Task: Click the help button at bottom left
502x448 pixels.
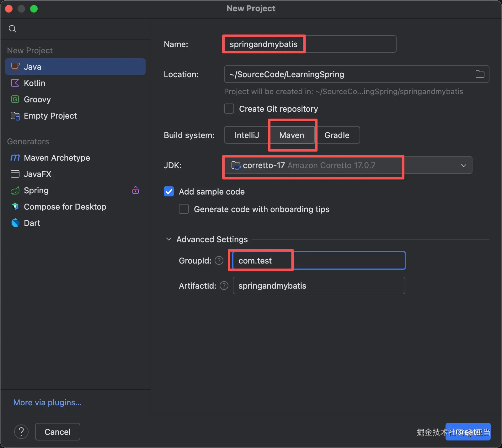Action: [21, 432]
